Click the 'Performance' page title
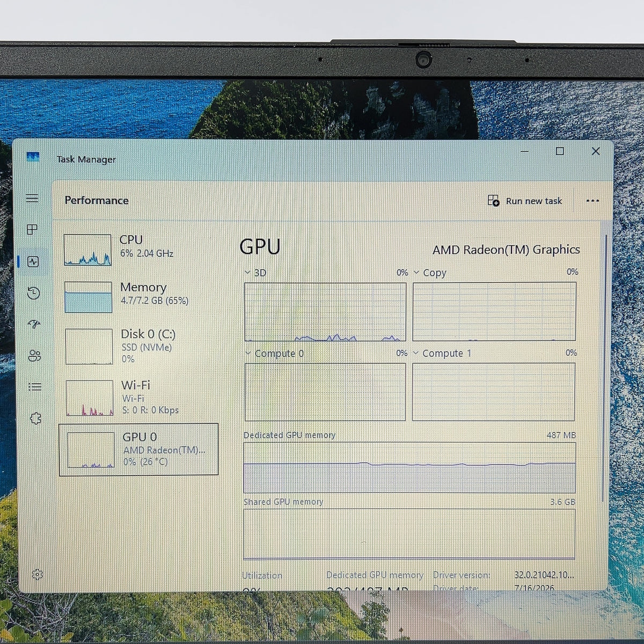Screen dimensions: 644x644 (97, 200)
